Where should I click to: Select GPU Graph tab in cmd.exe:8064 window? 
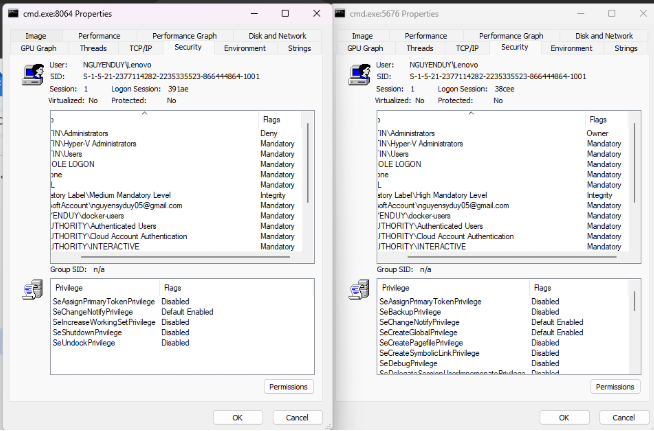tap(38, 48)
